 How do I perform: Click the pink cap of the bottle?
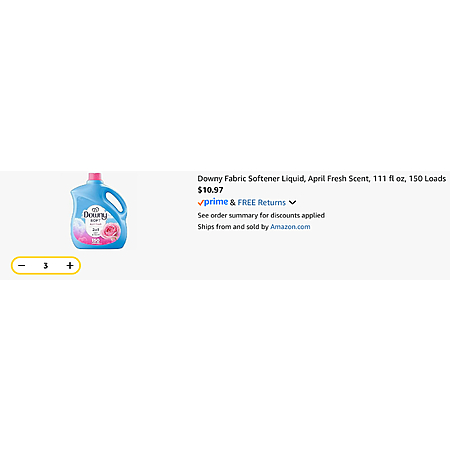[95, 177]
